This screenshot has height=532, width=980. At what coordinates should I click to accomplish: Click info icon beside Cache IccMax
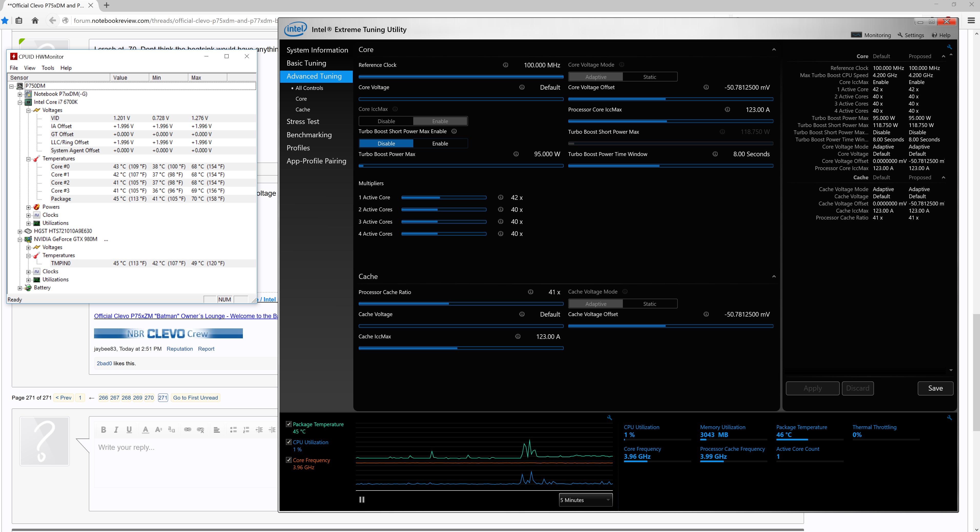(518, 337)
